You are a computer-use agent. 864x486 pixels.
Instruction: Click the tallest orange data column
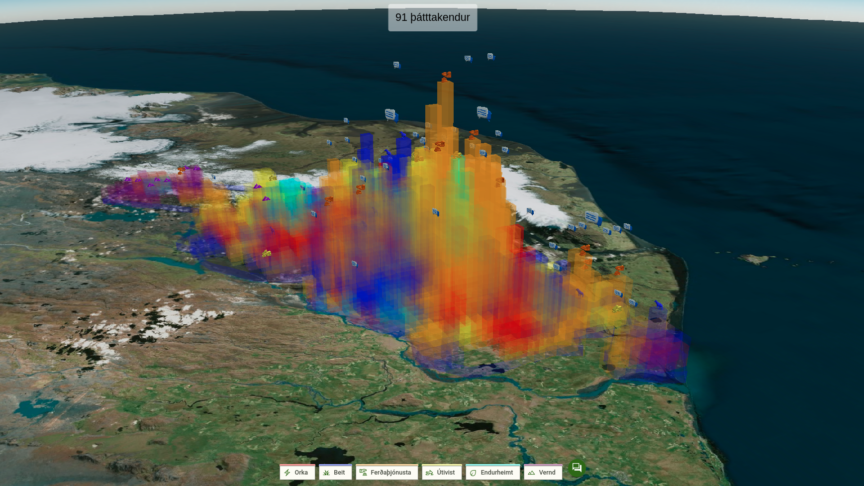click(x=445, y=110)
